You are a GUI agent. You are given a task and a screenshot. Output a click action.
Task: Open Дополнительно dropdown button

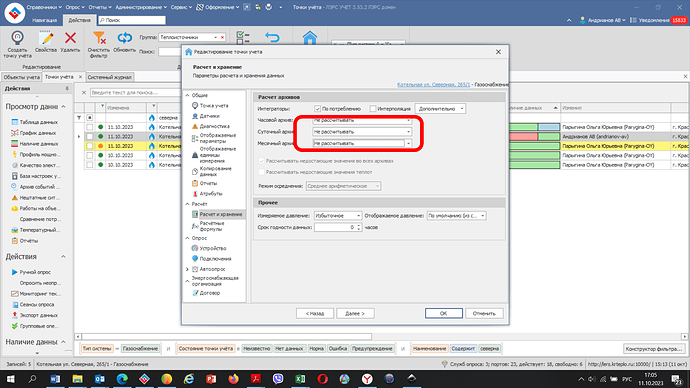pyautogui.click(x=440, y=109)
